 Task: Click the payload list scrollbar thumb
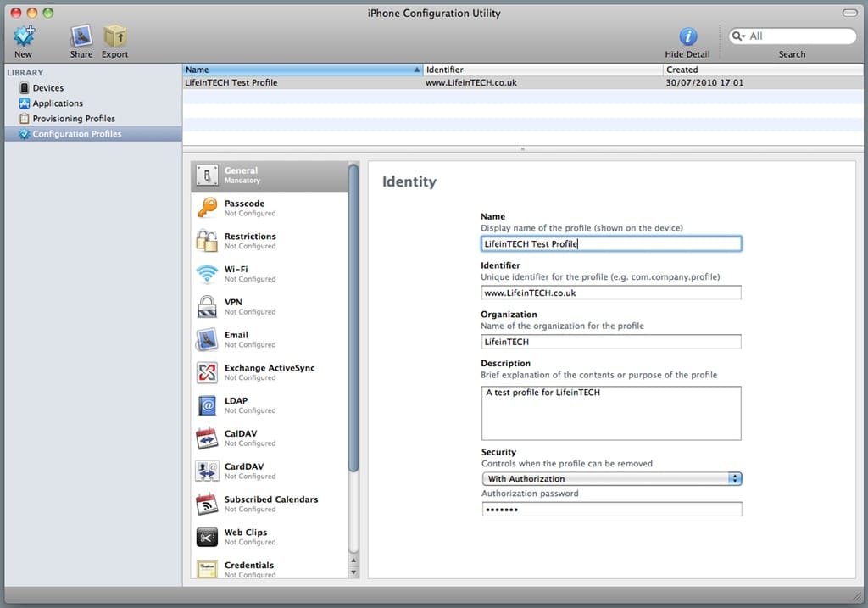point(353,318)
